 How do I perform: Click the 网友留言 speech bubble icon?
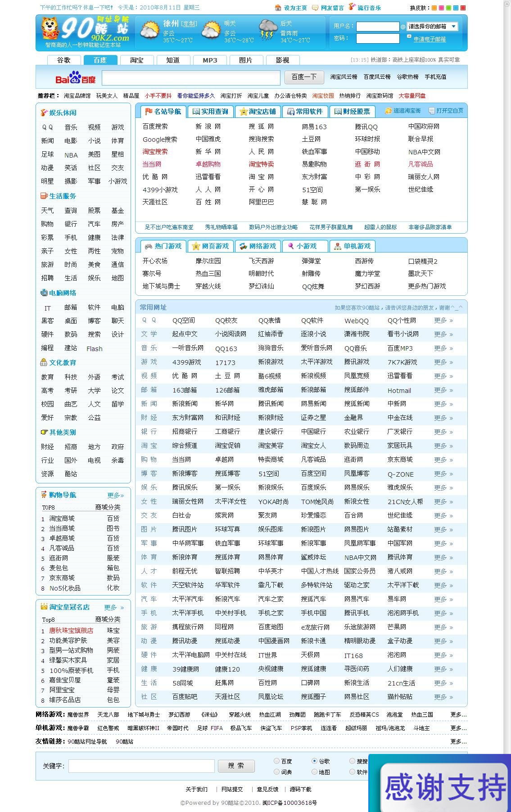315,8
